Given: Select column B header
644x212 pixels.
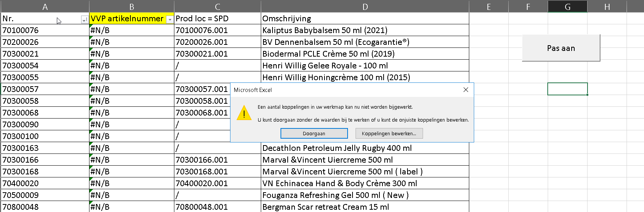Looking at the screenshot, I should [132, 6].
